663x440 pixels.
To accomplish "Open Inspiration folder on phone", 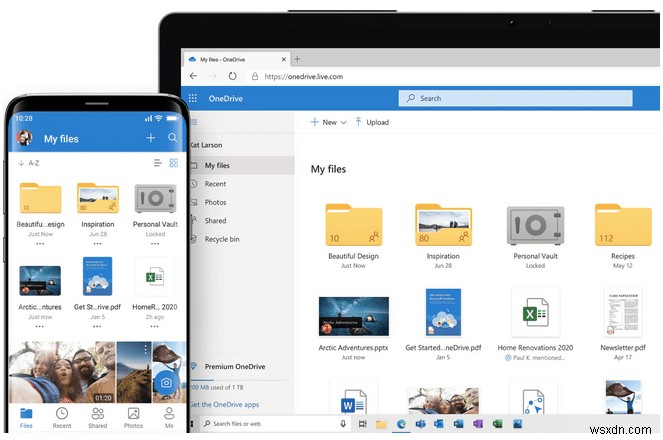I will 98,198.
